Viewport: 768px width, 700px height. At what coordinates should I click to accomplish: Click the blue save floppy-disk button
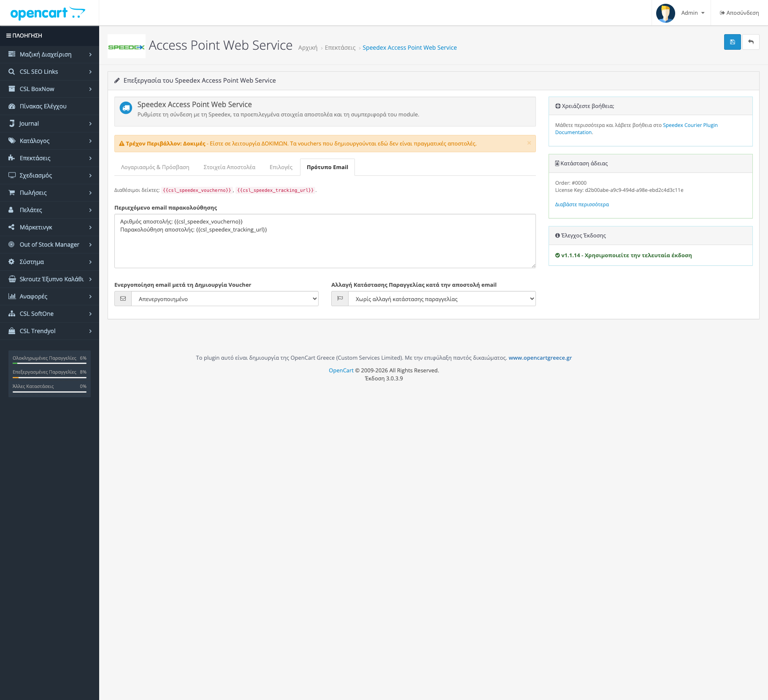(732, 42)
